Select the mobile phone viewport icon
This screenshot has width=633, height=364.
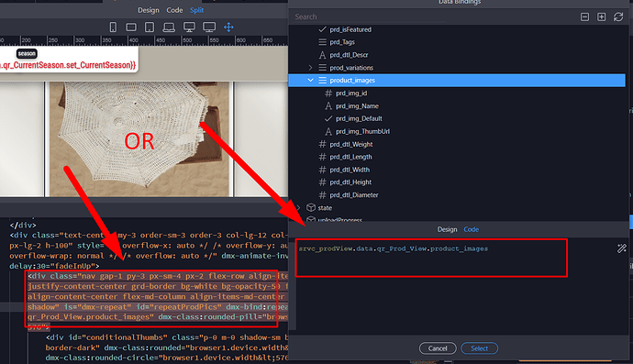click(113, 27)
